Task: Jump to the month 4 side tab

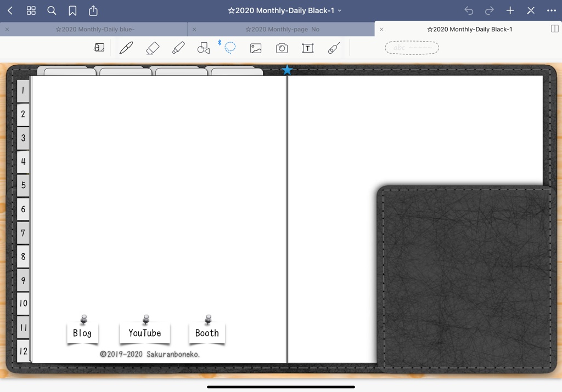Action: [23, 161]
